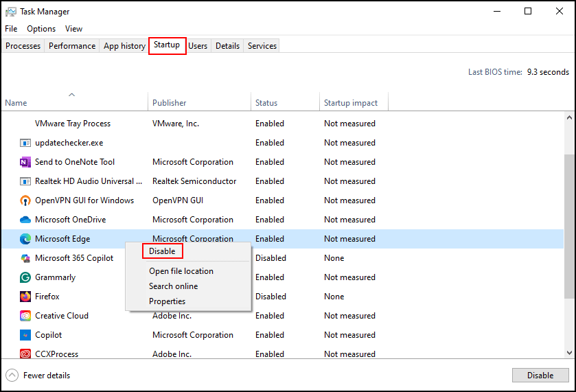Open the Options menu
Screen dimensions: 576x392
41,29
